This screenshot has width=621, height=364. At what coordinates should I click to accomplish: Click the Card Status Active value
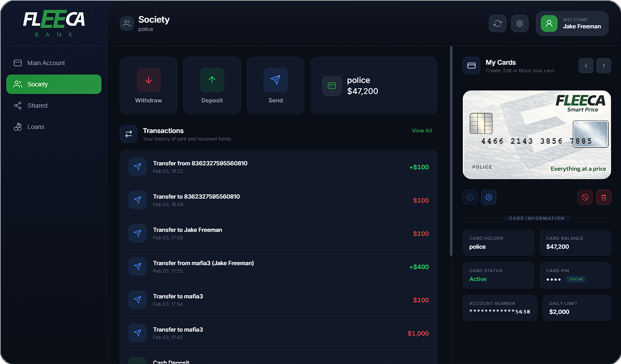478,279
